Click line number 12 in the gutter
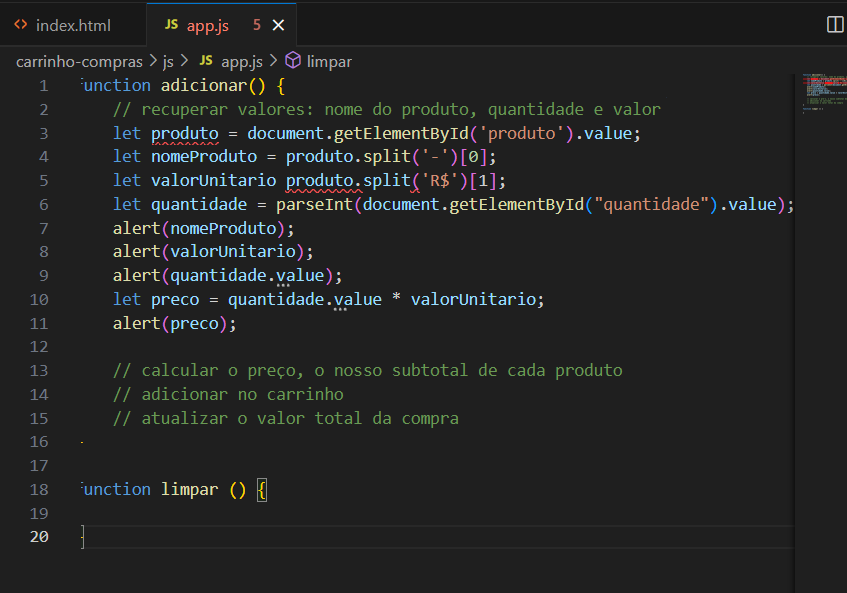Screen dimensions: 847x593 [39, 347]
